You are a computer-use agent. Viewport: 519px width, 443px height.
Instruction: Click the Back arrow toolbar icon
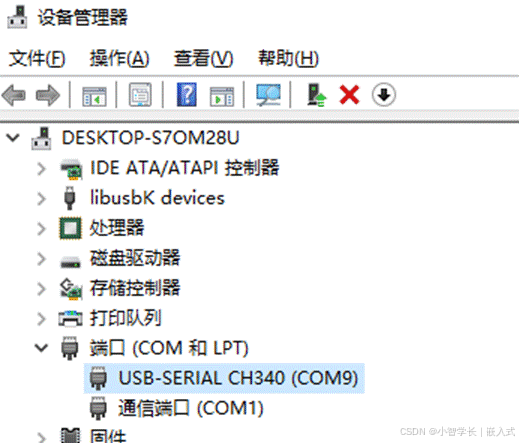point(14,95)
